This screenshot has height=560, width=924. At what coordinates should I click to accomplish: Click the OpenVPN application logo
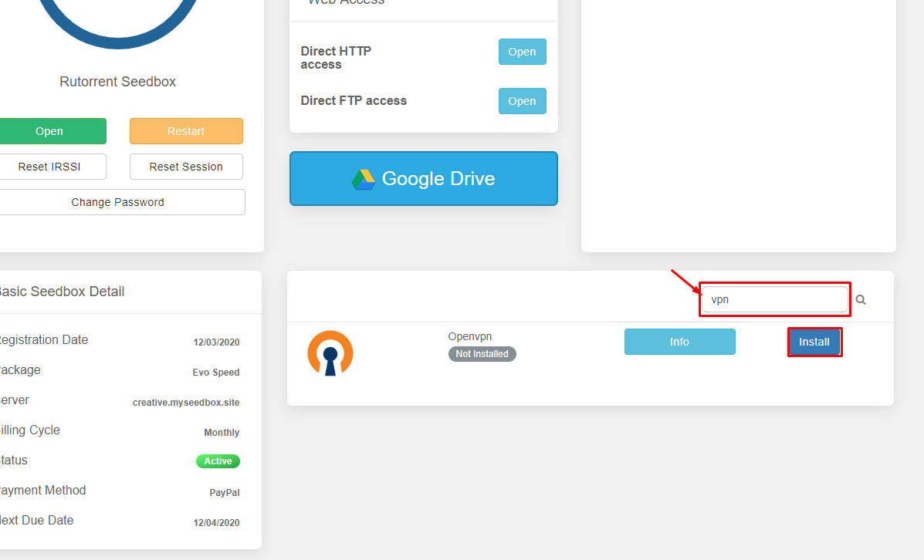(x=330, y=353)
